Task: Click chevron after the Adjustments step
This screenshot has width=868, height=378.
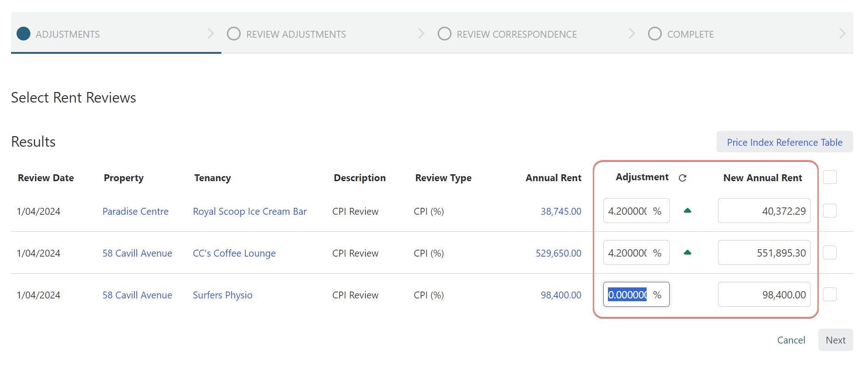Action: click(x=211, y=34)
